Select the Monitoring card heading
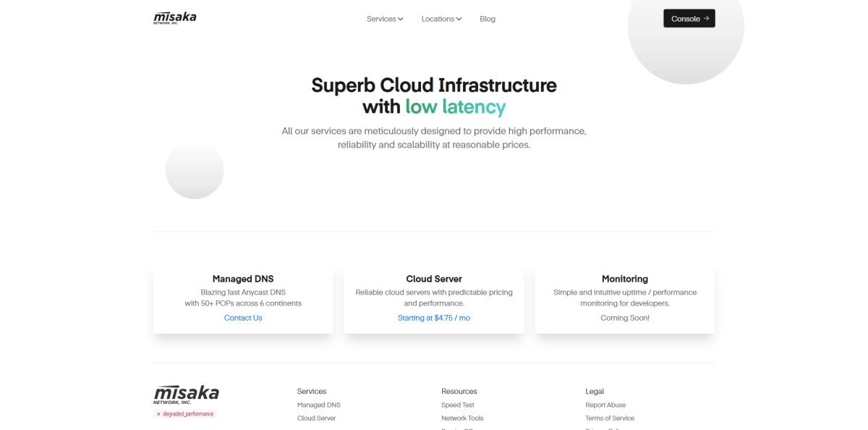This screenshot has width=868, height=430. pos(625,279)
